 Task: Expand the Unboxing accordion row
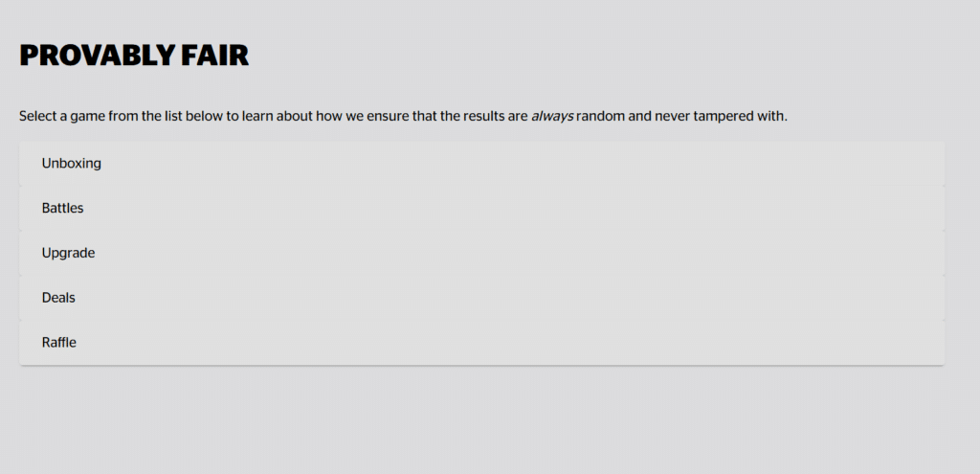pyautogui.click(x=482, y=164)
